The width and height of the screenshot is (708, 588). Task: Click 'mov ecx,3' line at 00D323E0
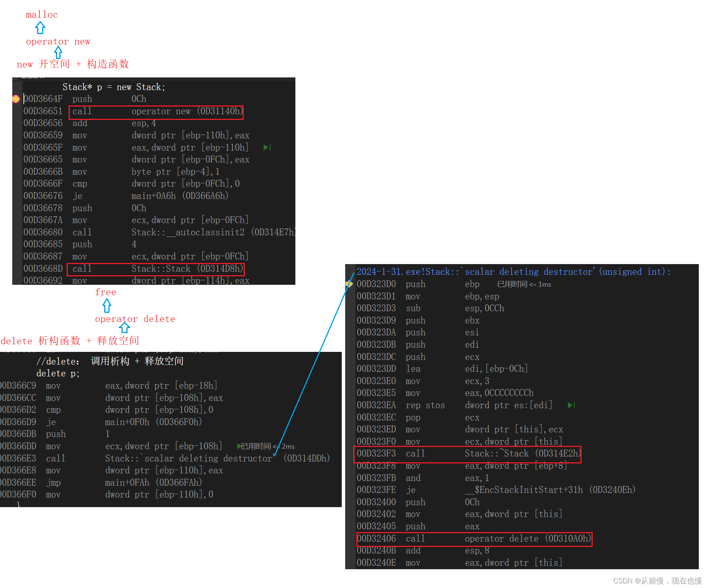click(423, 381)
